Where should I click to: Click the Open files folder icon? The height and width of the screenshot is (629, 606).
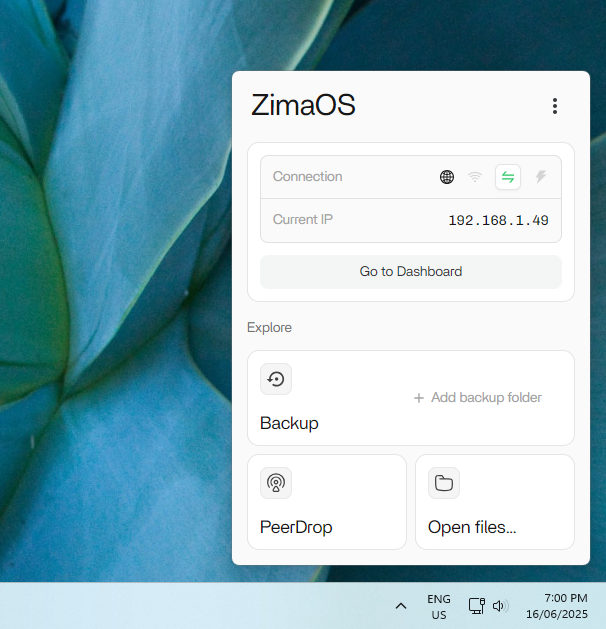(x=444, y=483)
